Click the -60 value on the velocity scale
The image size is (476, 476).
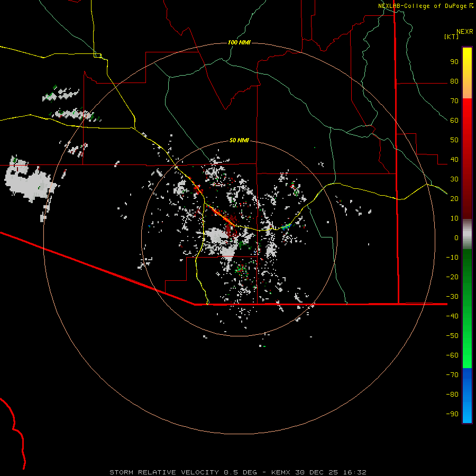452,355
